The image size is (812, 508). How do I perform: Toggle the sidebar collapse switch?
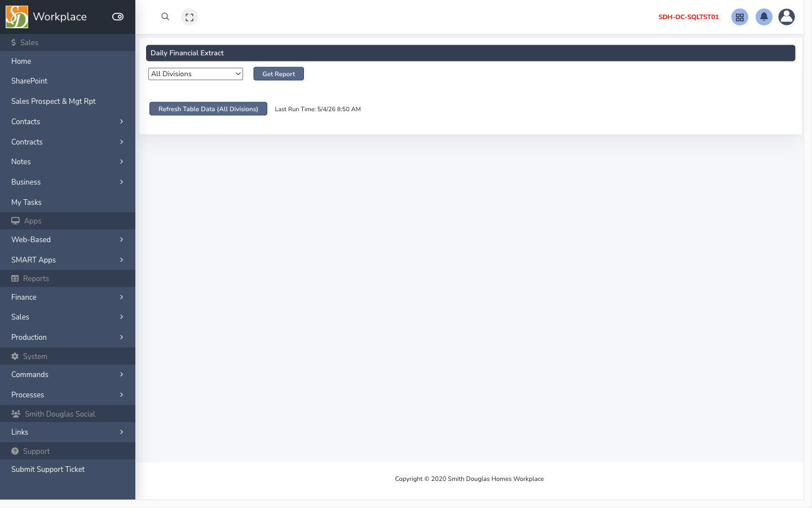pyautogui.click(x=118, y=17)
